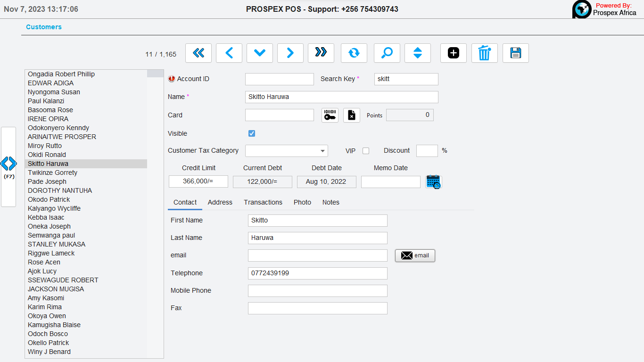Jump to the first customer record
644x362 pixels.
pyautogui.click(x=198, y=53)
